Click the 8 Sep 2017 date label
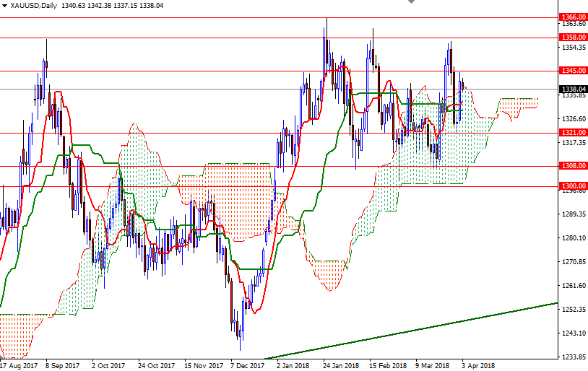Viewport: 588px width, 371px height. coord(63,365)
